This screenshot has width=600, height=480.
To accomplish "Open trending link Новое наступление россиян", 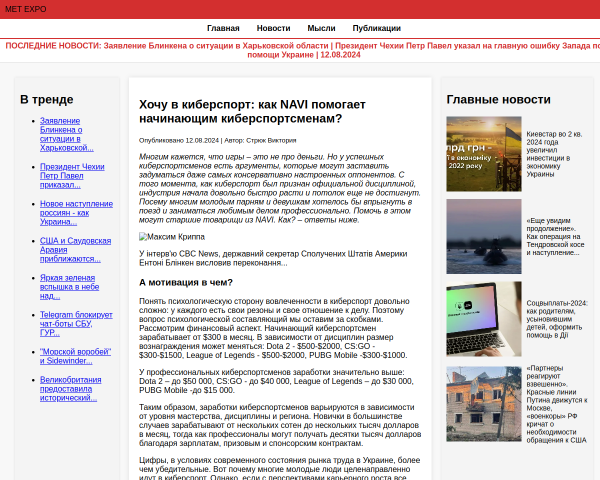I will (x=76, y=213).
